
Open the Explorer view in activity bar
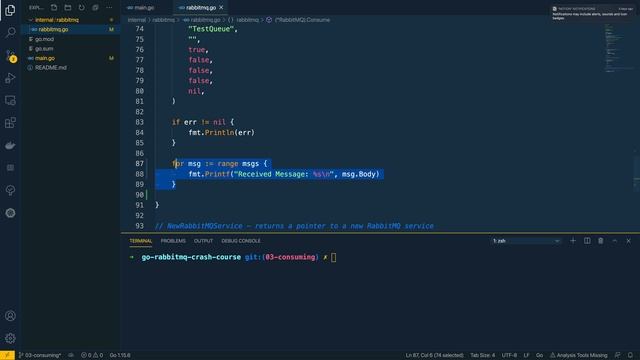click(10, 10)
